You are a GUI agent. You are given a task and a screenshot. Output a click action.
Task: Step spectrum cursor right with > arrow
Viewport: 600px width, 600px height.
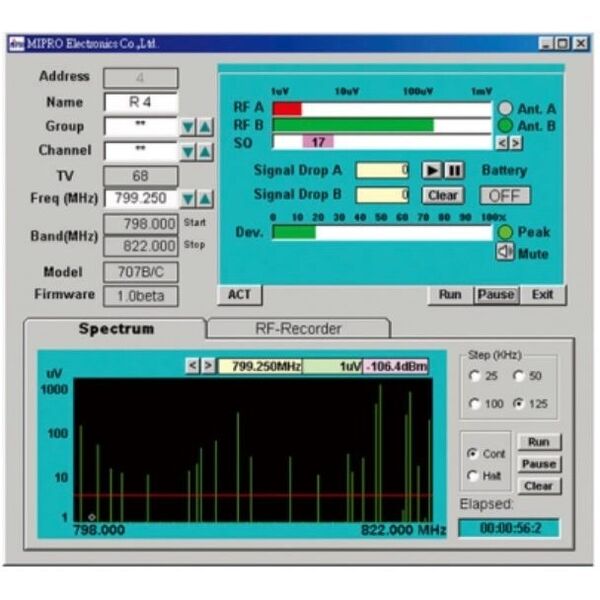[208, 366]
